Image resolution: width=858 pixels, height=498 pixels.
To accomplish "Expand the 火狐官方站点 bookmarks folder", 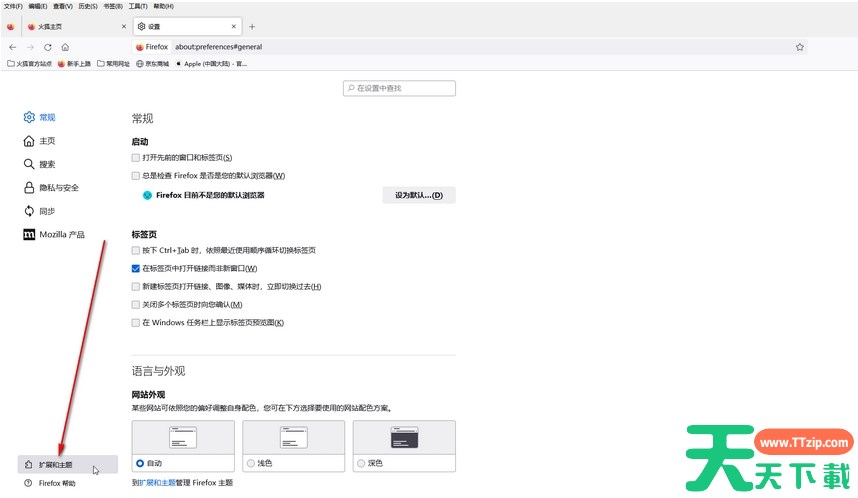I will 29,63.
